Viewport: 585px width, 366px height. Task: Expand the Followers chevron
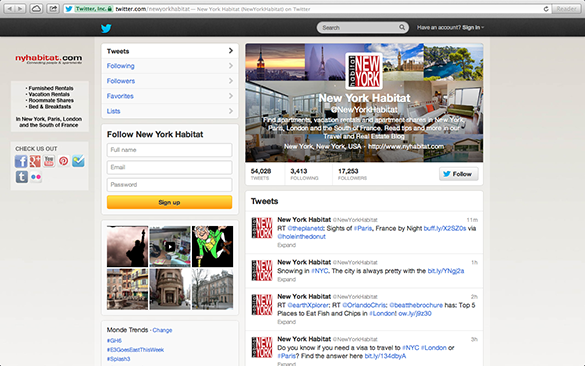tap(231, 81)
